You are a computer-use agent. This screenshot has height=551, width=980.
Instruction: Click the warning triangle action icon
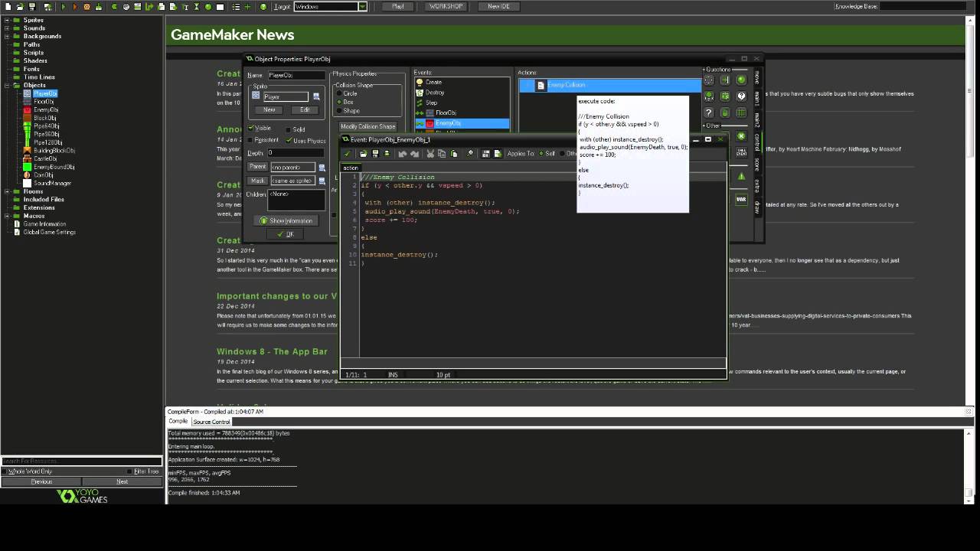(x=741, y=176)
